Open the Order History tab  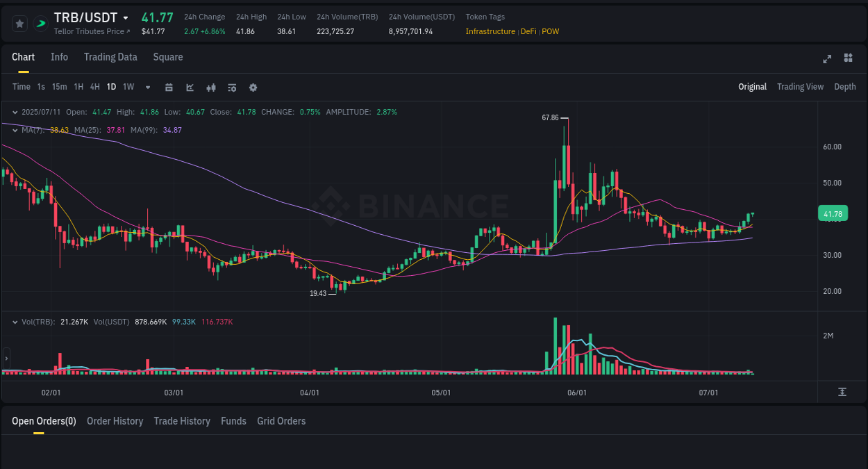[x=115, y=421]
